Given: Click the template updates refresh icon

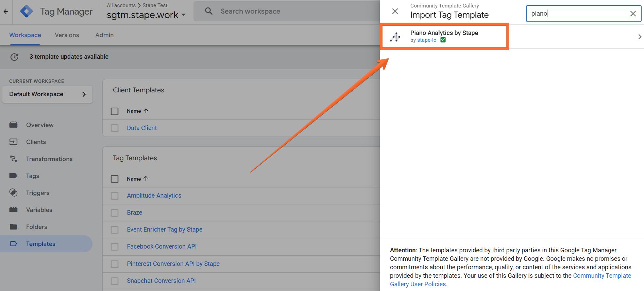Looking at the screenshot, I should click(14, 57).
